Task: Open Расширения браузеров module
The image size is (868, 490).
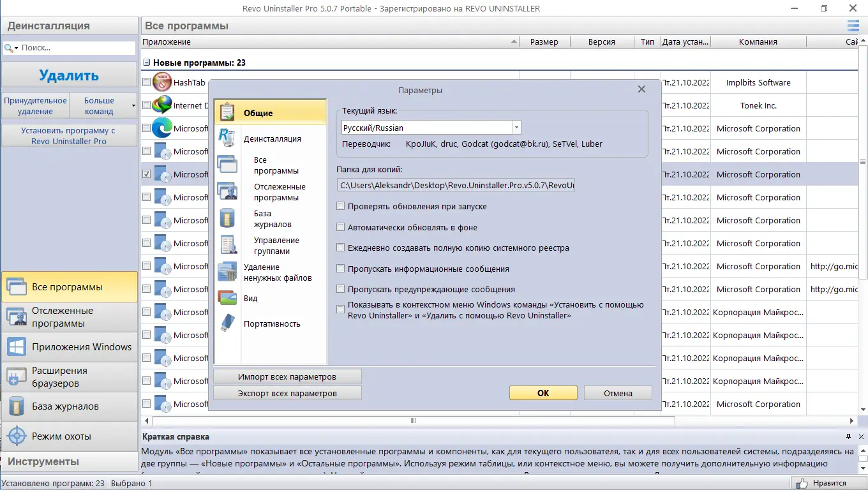Action: [x=69, y=377]
